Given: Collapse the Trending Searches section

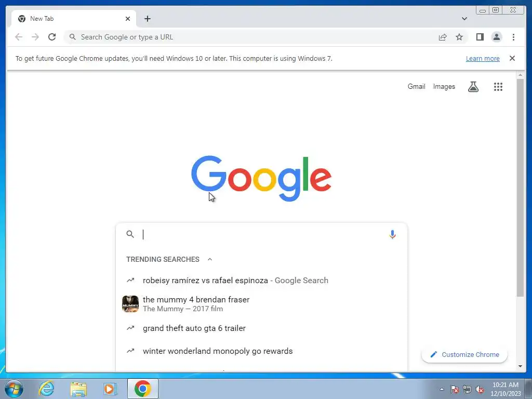Looking at the screenshot, I should coord(210,259).
